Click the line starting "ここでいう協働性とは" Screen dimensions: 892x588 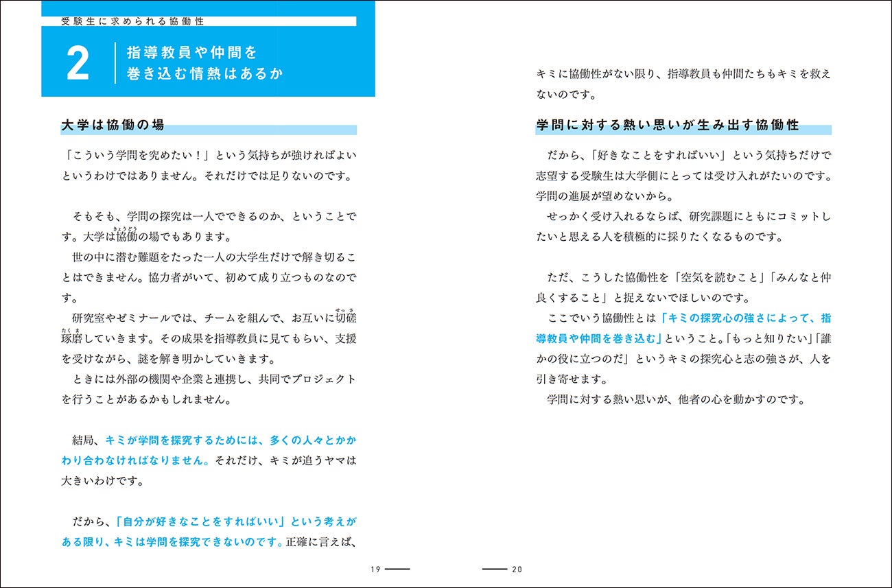pos(689,318)
